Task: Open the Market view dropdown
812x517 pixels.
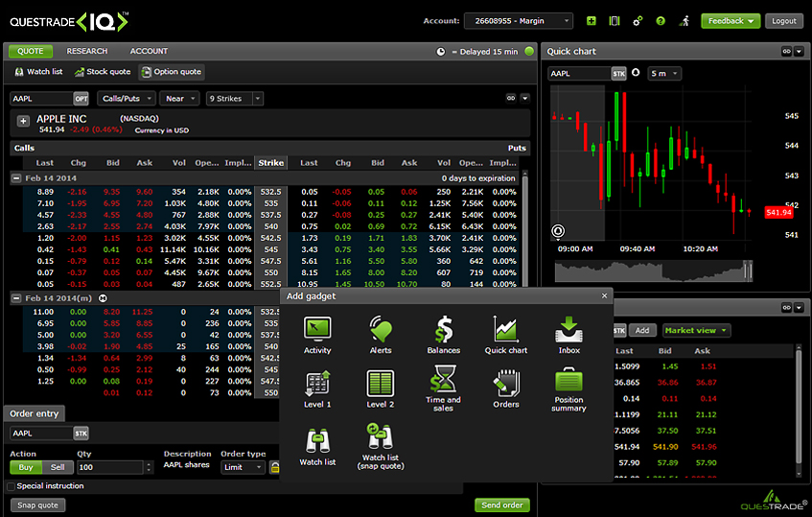Action: point(697,331)
